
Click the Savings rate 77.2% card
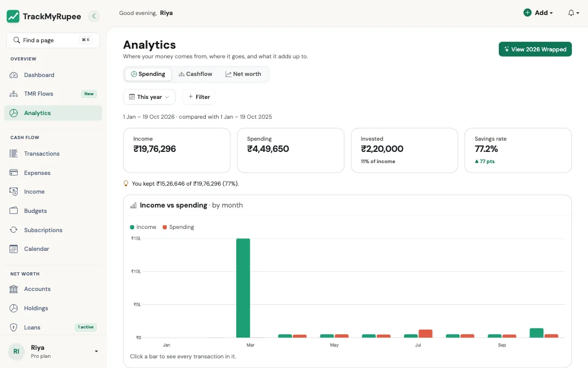(x=519, y=150)
